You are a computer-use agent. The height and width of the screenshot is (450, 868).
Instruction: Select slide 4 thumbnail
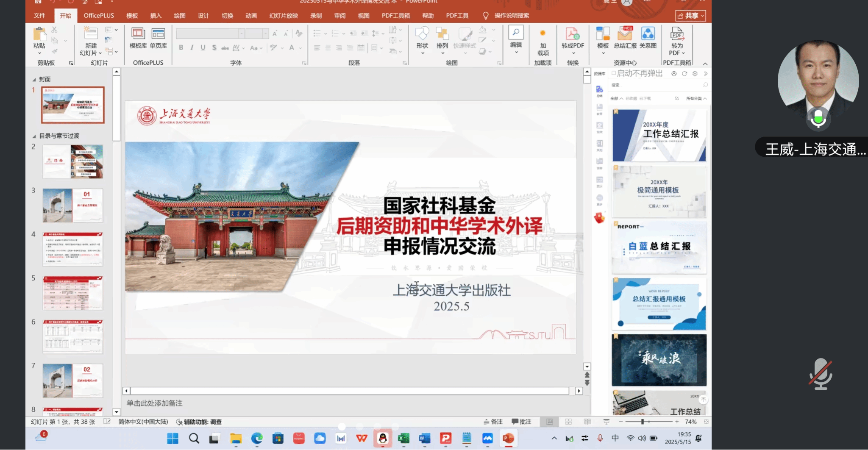click(x=72, y=249)
